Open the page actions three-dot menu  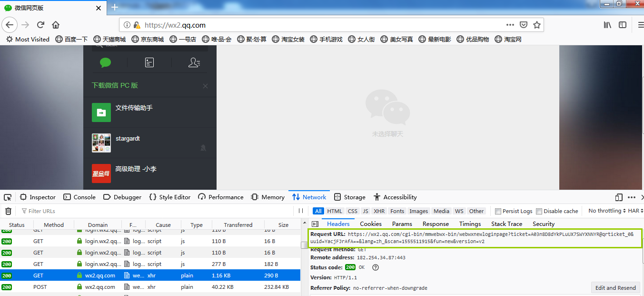click(510, 25)
